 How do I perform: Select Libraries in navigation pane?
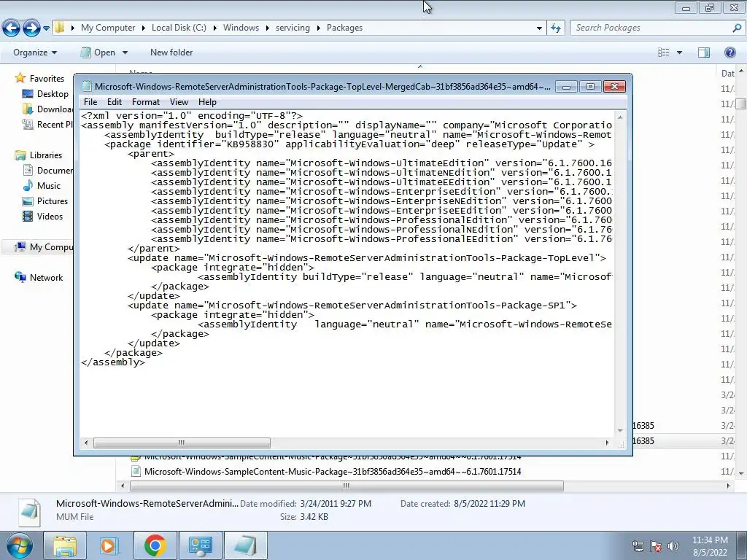[x=46, y=155]
